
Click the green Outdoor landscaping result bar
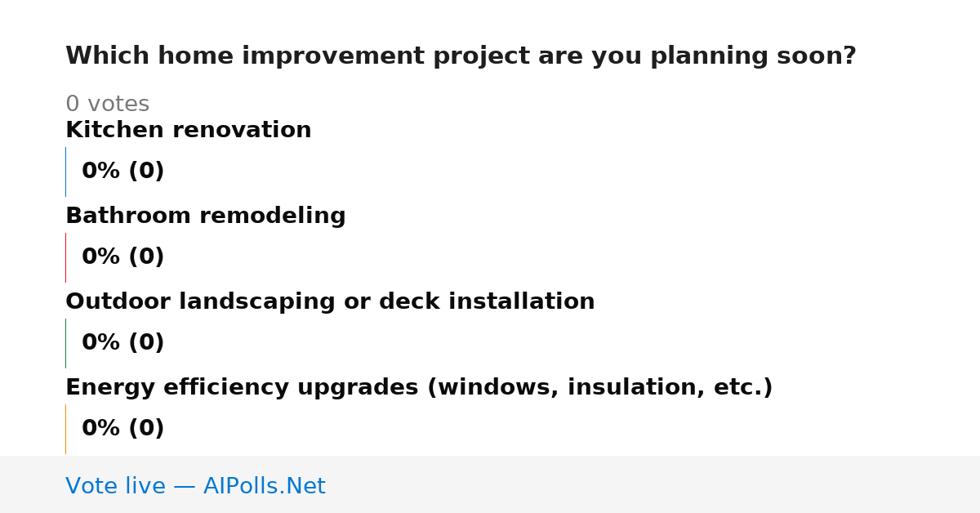click(65, 343)
